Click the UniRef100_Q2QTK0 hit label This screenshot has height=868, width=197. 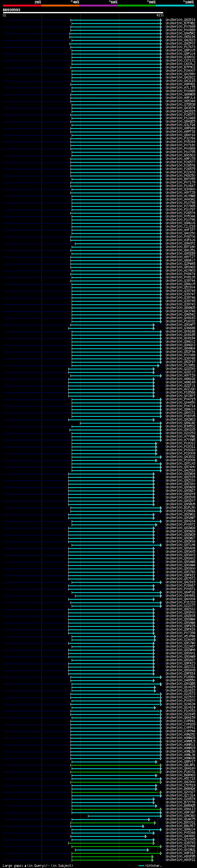pos(180,369)
